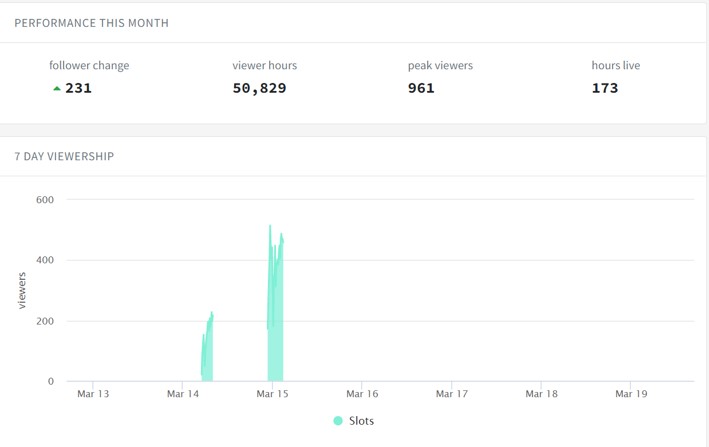Click the 400 y-axis gridline label
The image size is (709, 447).
(45, 260)
